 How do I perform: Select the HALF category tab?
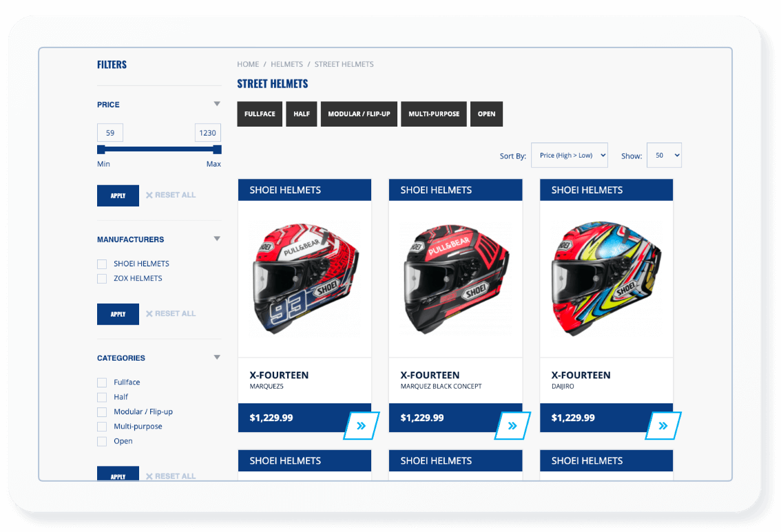click(302, 114)
